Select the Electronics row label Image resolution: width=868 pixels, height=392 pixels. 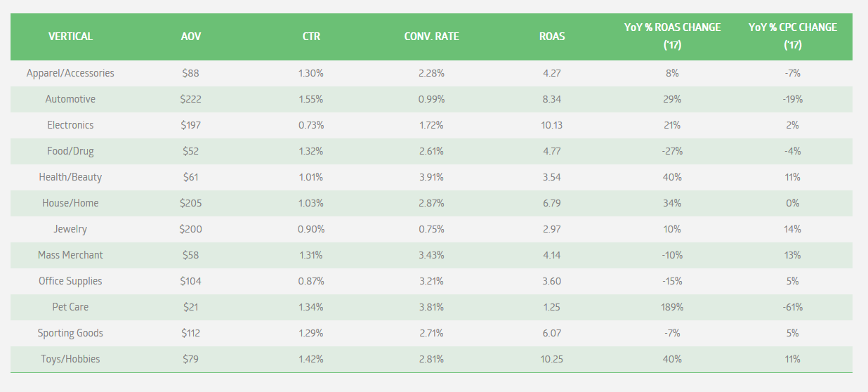pos(70,125)
